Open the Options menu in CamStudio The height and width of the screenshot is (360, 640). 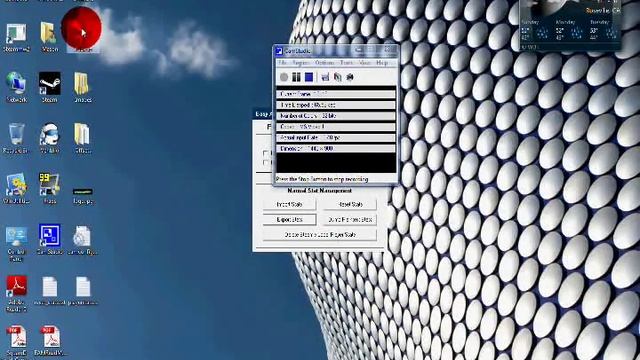point(325,63)
